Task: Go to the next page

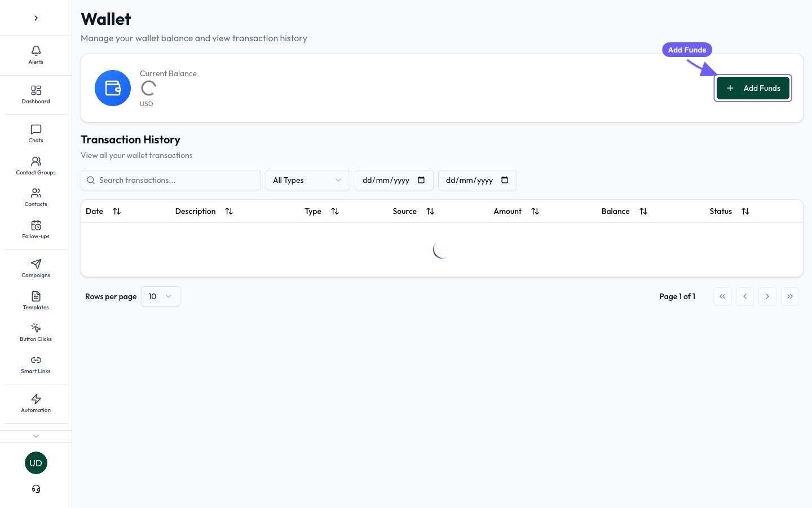Action: point(767,296)
